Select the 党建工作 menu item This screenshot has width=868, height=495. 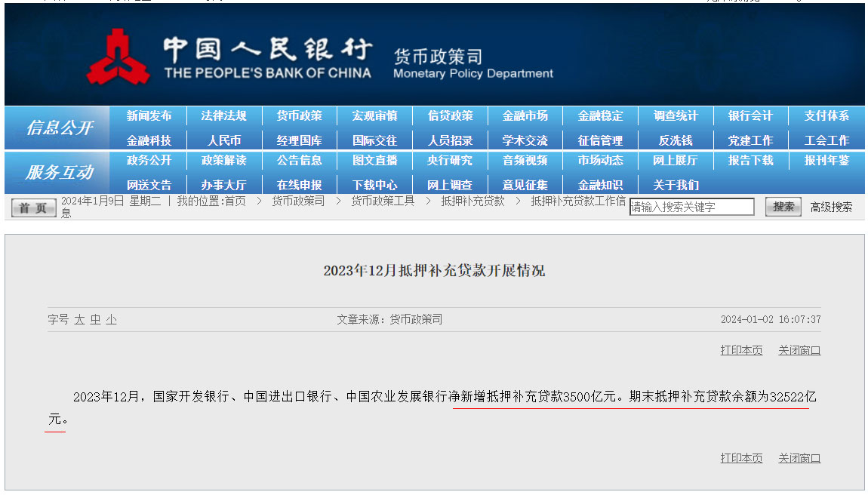751,140
